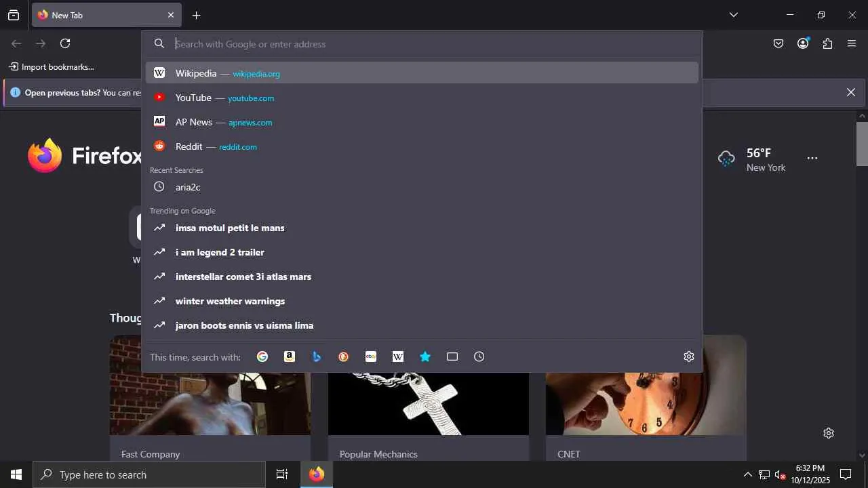Search this time with Amazon
Screen dimensions: 868x488
290,357
